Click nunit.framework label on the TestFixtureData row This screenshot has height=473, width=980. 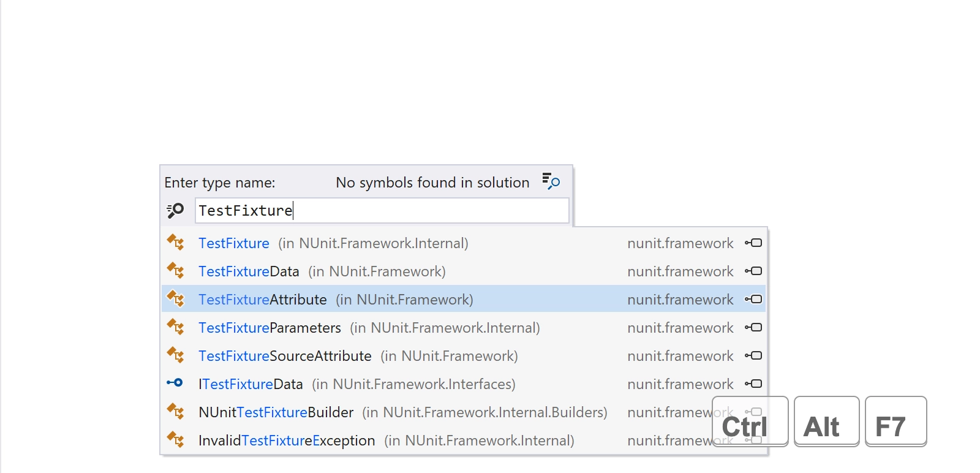coord(680,271)
